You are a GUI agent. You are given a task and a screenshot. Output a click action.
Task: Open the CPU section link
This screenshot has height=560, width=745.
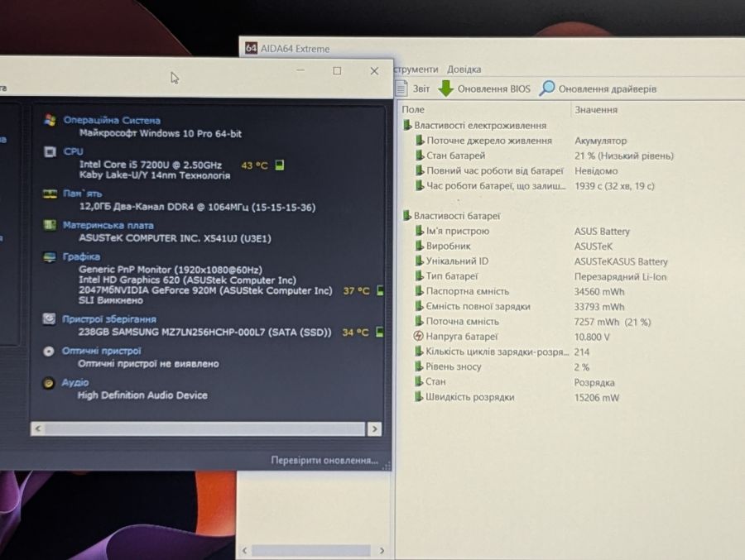73,151
